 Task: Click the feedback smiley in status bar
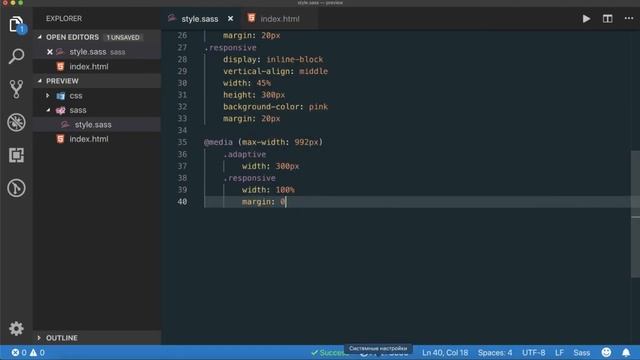click(607, 352)
